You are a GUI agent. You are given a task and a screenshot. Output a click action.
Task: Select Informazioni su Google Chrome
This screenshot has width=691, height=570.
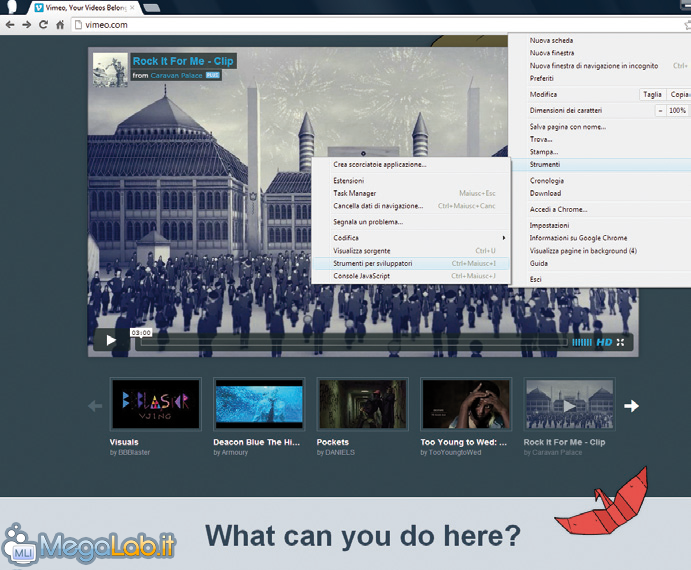click(x=578, y=238)
